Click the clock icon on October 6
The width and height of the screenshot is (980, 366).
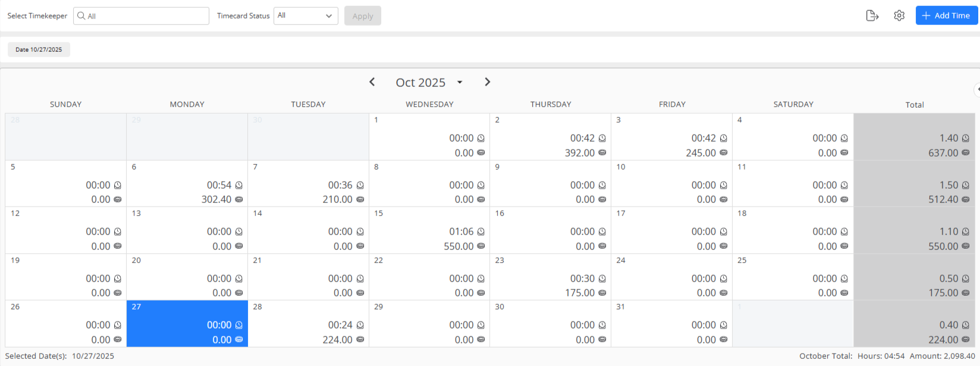238,185
